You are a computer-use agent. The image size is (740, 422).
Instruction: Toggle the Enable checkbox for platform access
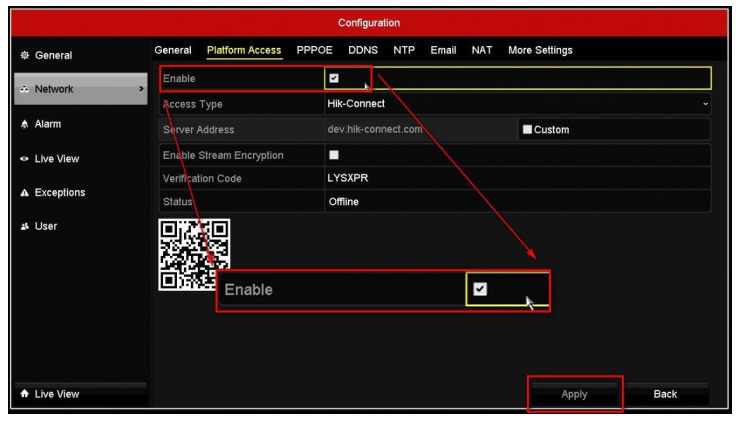point(334,78)
